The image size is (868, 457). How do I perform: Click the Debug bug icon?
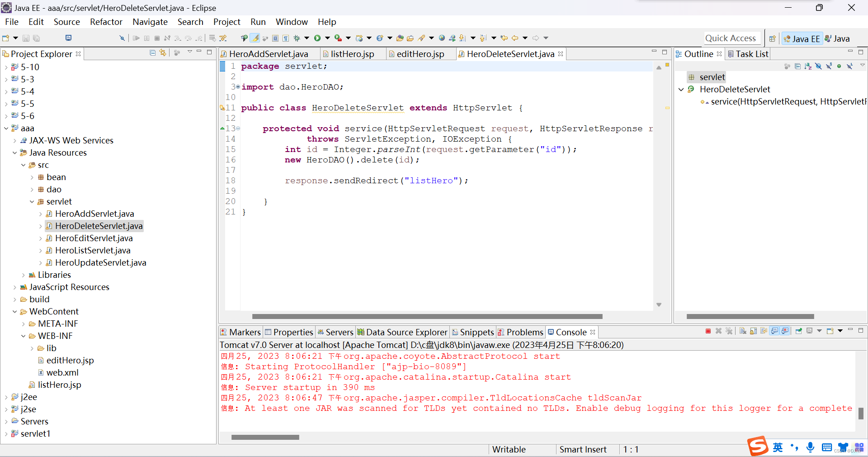[x=297, y=38]
